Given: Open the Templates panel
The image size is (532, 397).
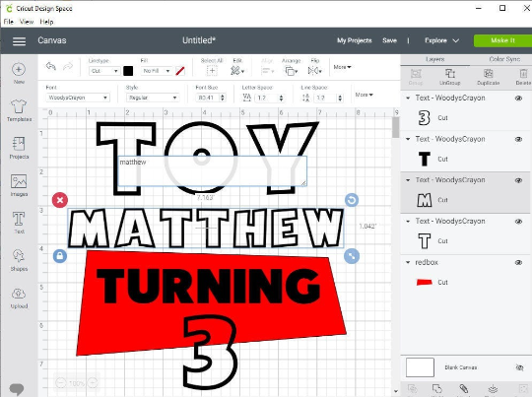Looking at the screenshot, I should (x=19, y=106).
